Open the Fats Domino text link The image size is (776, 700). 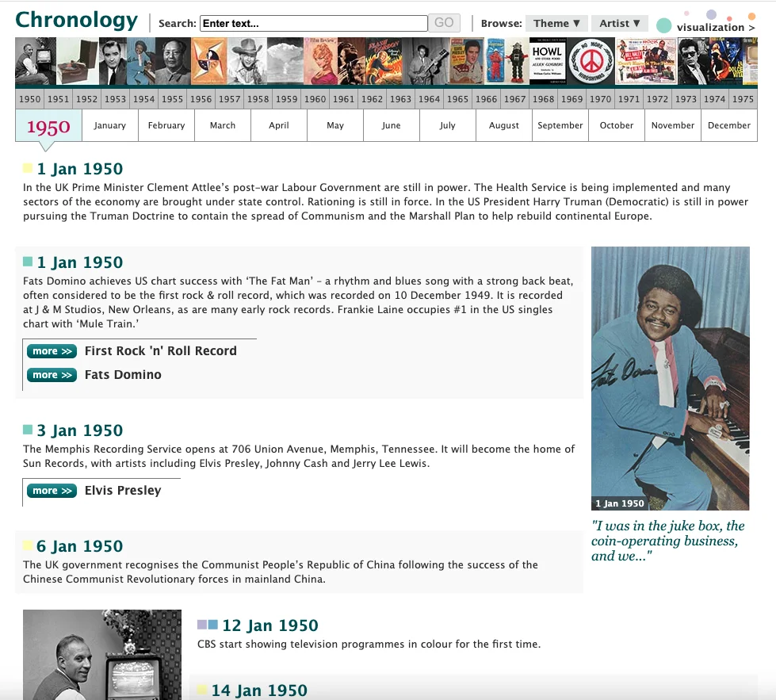[x=123, y=375]
